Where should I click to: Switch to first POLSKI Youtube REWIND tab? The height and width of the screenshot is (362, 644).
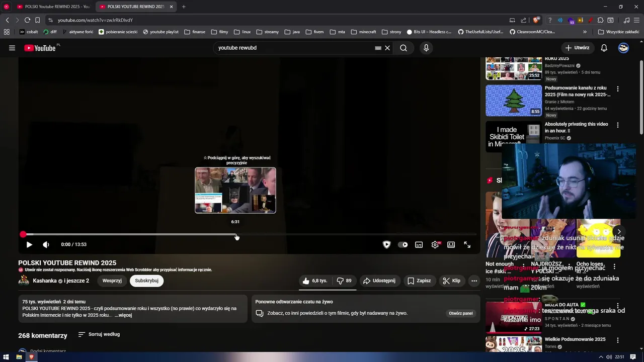[53, 7]
